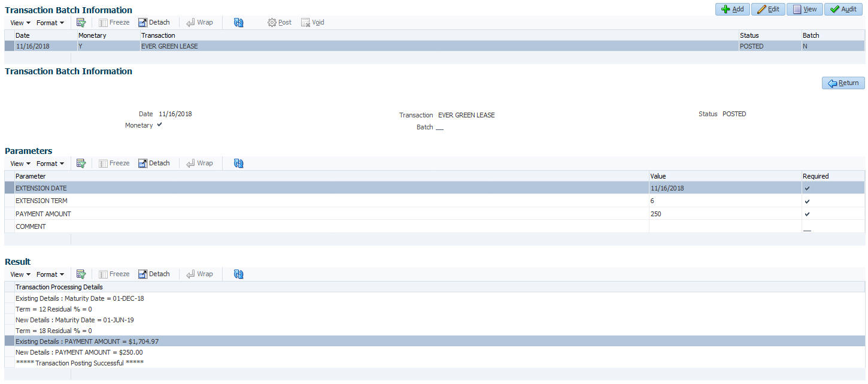Screen dimensions: 868x384
Task: Click Freeze in top batch toolbar
Action: point(114,23)
